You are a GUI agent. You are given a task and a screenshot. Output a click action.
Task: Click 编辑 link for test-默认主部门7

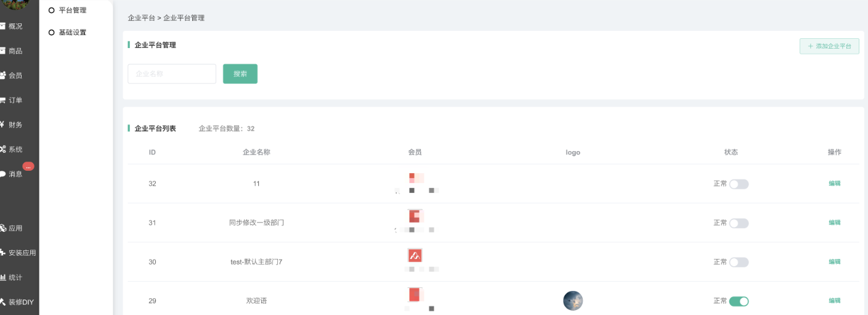click(834, 262)
